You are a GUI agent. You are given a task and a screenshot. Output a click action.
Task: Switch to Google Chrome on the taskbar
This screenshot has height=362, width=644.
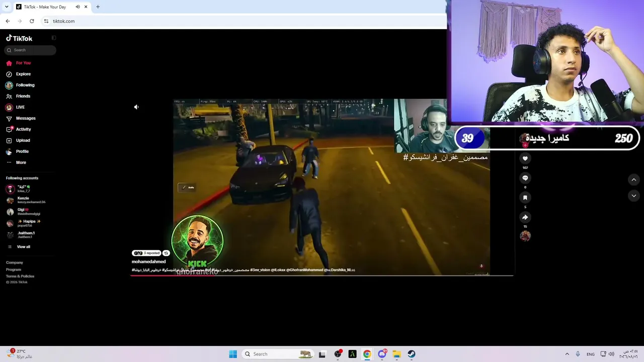point(367,354)
